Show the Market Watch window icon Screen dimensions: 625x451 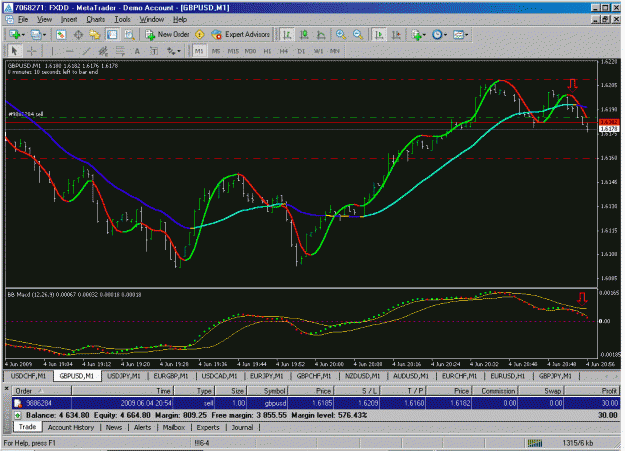coord(61,35)
